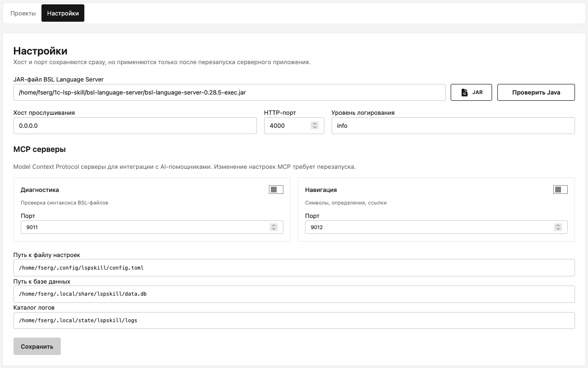This screenshot has height=368, width=588.
Task: Click the Уровень логирования label
Action: click(363, 113)
